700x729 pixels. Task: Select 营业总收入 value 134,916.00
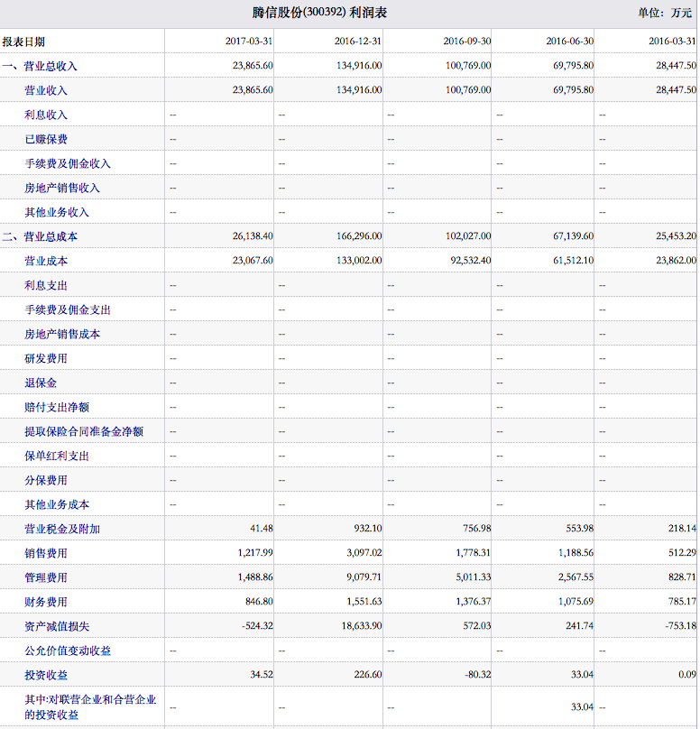(359, 66)
